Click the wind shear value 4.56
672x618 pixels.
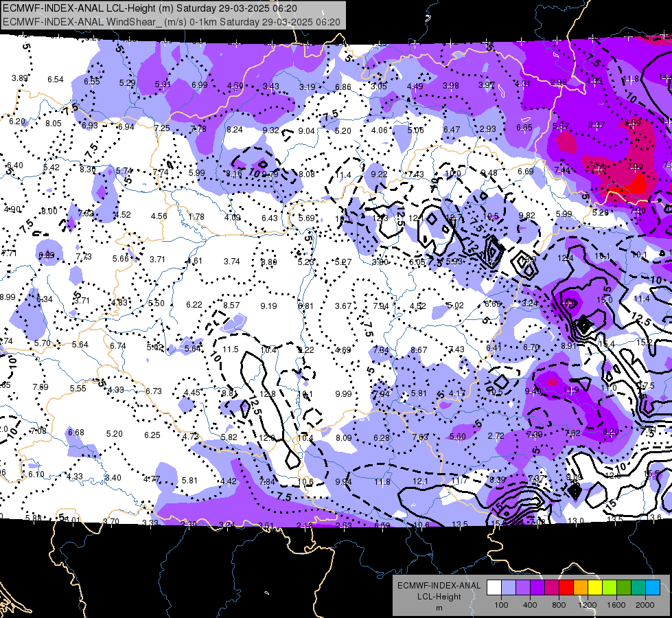(159, 216)
